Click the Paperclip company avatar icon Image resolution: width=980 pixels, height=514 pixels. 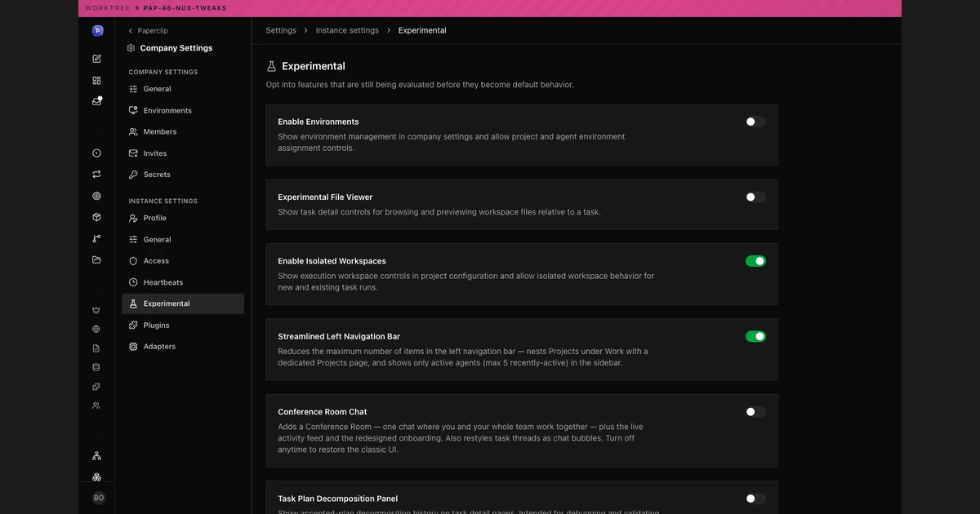[97, 31]
